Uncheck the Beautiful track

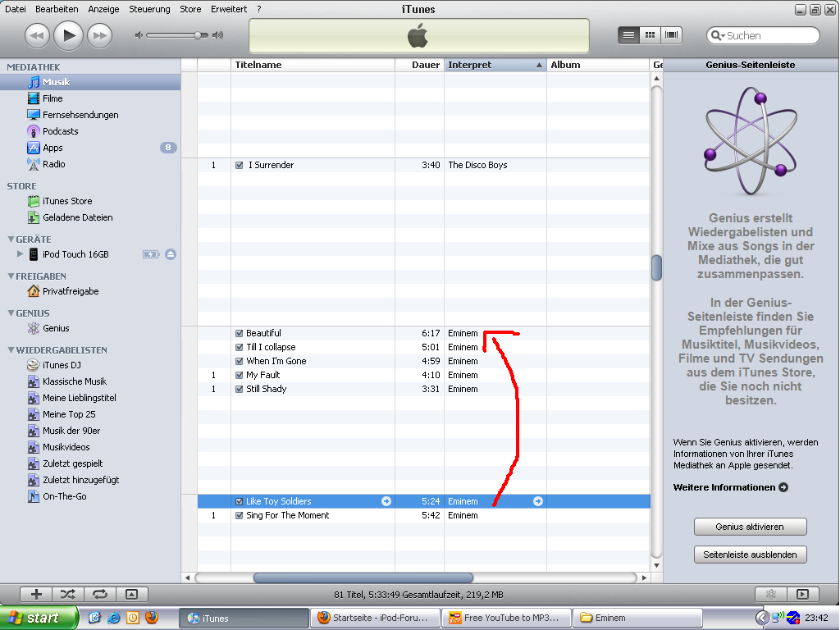click(x=240, y=333)
